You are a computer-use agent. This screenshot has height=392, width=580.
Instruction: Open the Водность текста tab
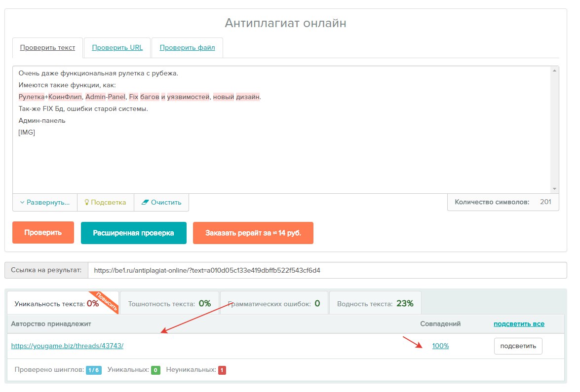375,303
